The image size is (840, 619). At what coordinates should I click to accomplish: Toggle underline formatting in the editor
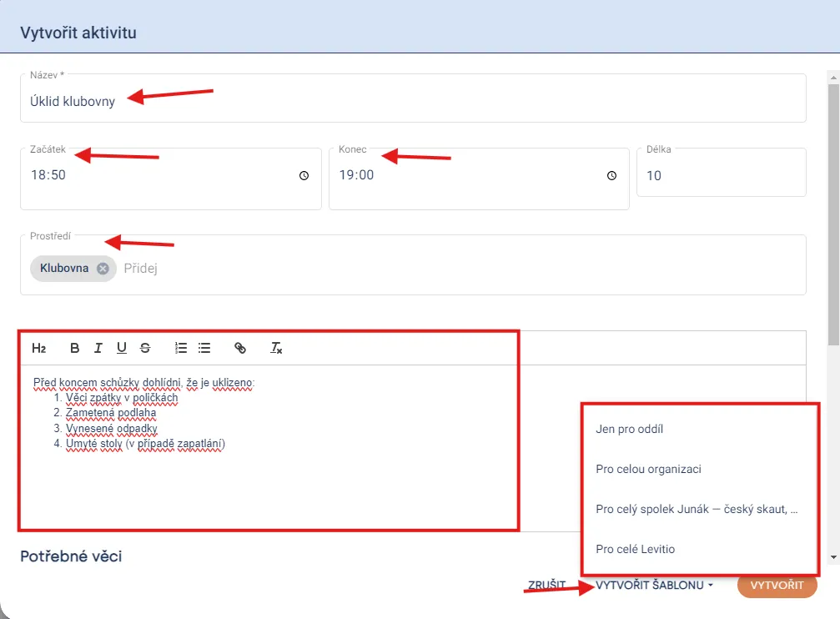[x=122, y=349]
